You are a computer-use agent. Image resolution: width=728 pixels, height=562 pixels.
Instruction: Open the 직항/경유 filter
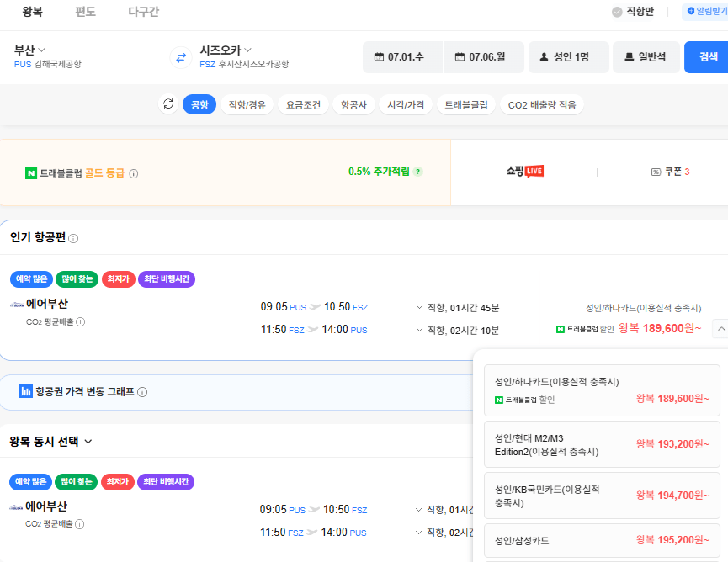[247, 105]
